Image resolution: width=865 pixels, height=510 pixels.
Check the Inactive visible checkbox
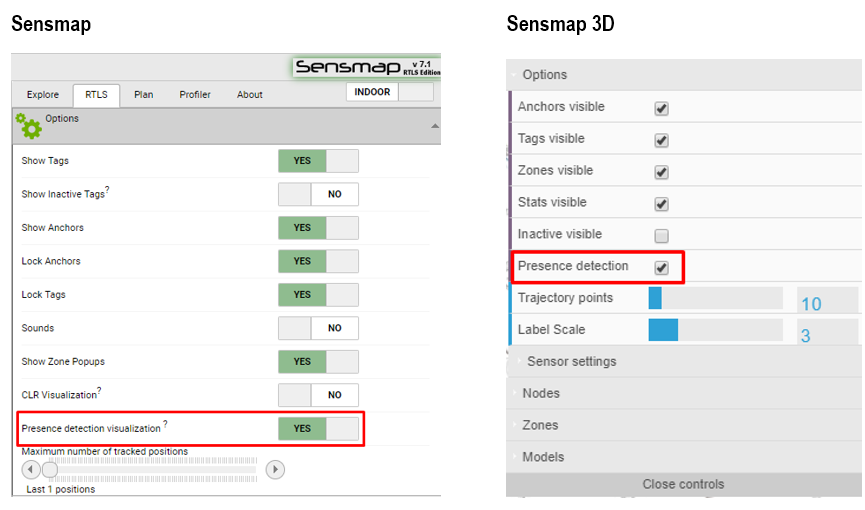click(x=661, y=236)
